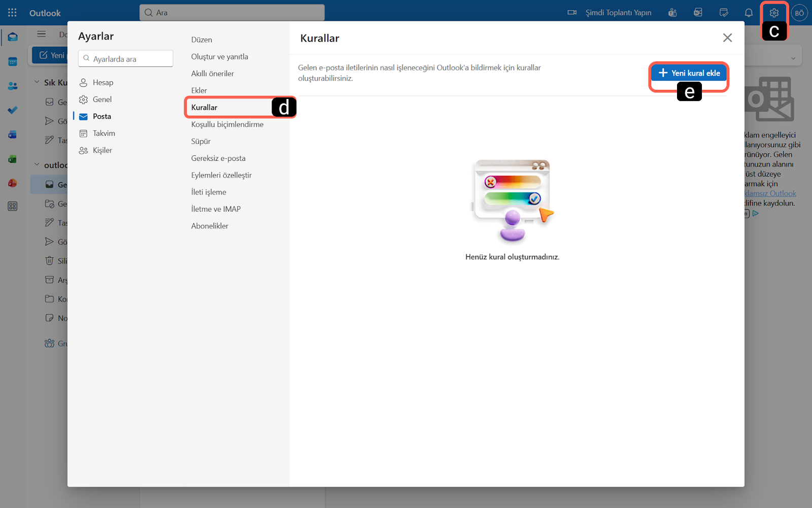Image resolution: width=812 pixels, height=508 pixels.
Task: Collapse the Sık Kullanılanlar folder group
Action: (x=37, y=82)
